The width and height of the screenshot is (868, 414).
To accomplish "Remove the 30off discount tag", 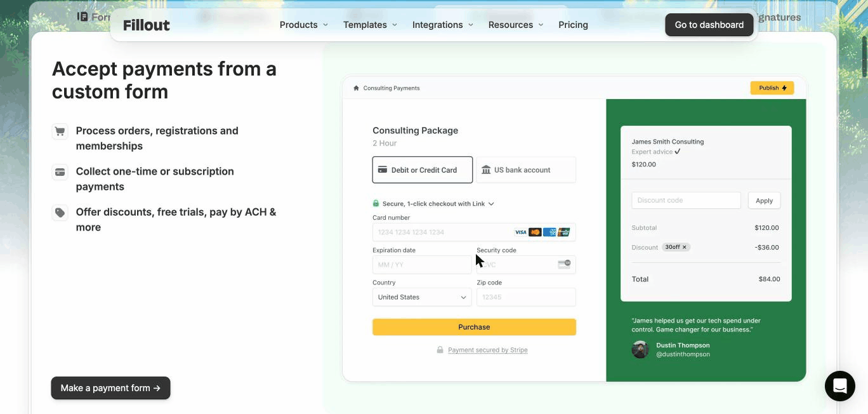I will (x=684, y=247).
